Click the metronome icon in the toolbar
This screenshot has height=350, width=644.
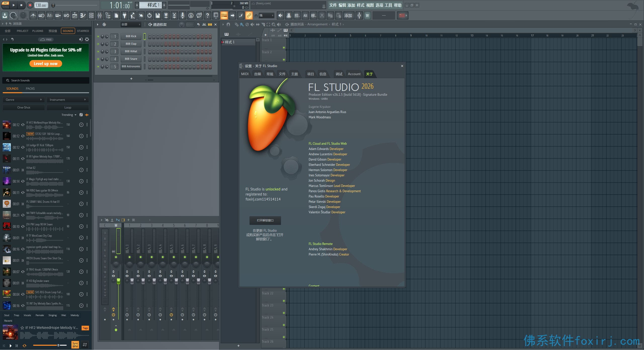click(x=33, y=16)
